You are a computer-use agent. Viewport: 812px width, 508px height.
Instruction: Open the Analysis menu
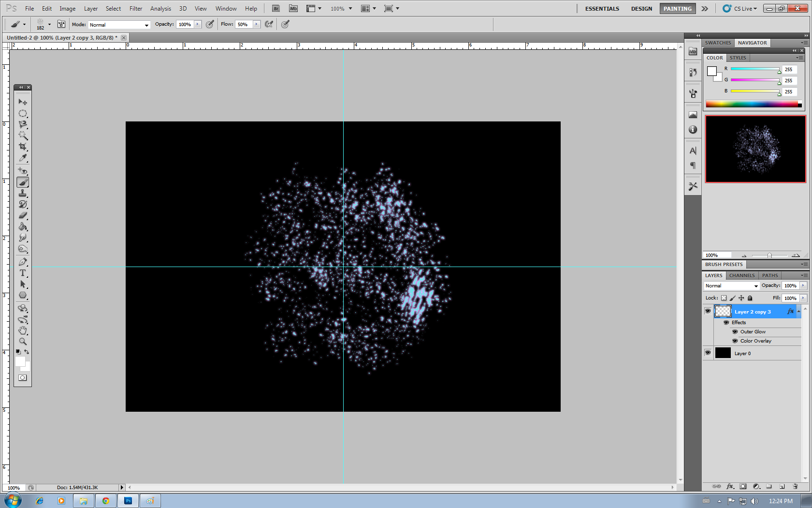(160, 9)
